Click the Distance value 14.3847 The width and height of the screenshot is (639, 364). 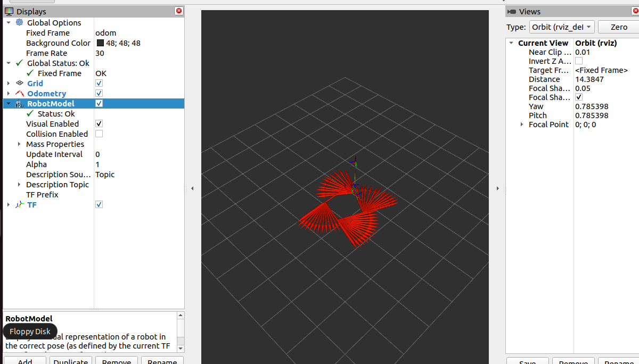point(589,79)
